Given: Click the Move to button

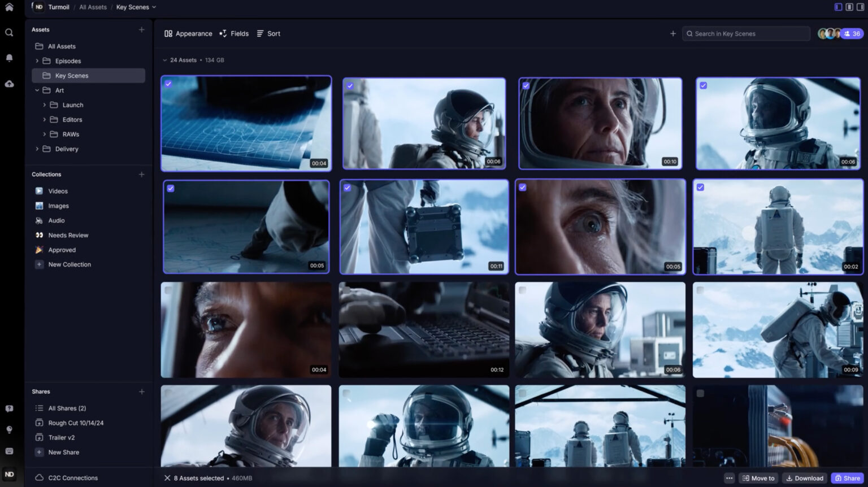Looking at the screenshot, I should [758, 477].
